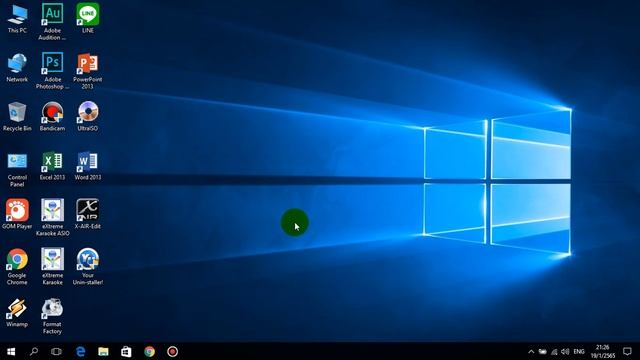Select the LINE desktop shortcut
This screenshot has height=360, width=640.
coord(88,18)
